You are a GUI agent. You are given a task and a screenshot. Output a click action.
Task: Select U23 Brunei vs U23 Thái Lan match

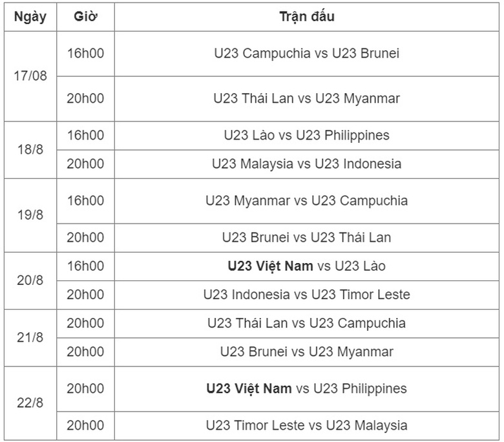306,237
